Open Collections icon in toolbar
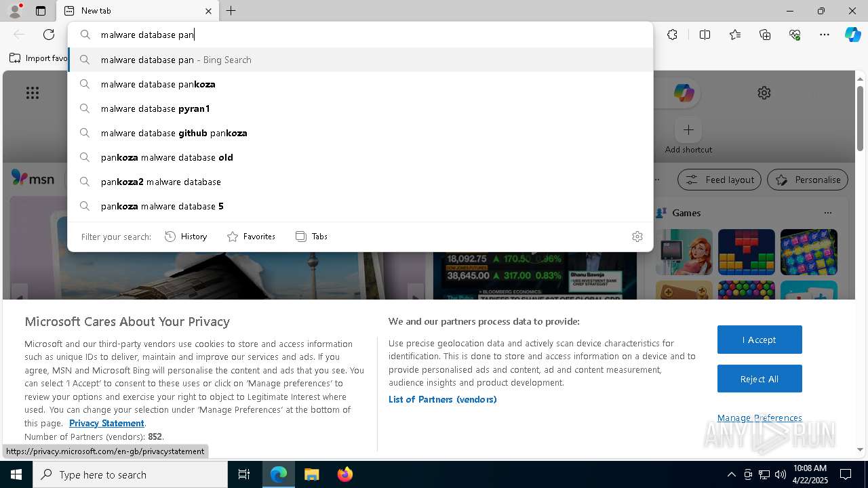Image resolution: width=868 pixels, height=488 pixels. (765, 35)
